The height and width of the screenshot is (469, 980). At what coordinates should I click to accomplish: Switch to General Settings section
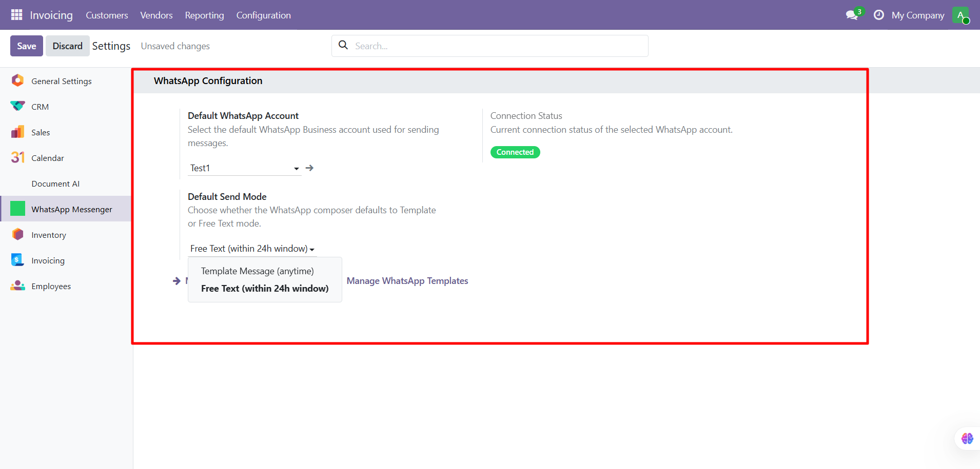tap(62, 81)
